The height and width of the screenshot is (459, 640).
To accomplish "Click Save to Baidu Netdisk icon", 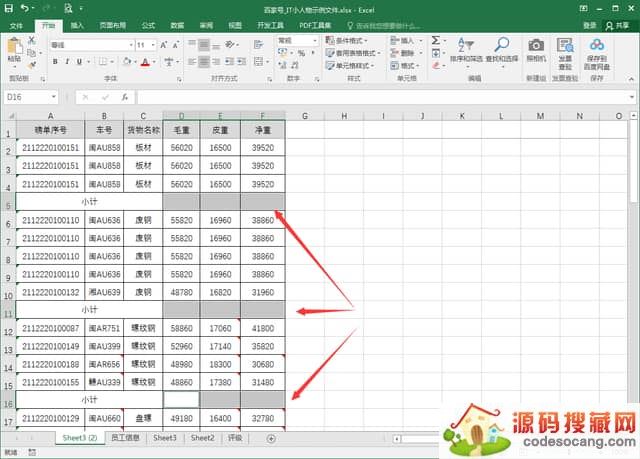I will 596,48.
